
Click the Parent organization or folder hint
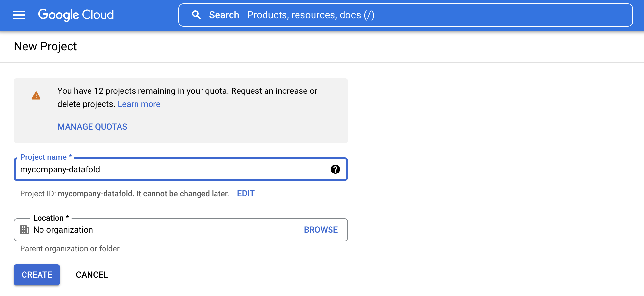coord(70,249)
